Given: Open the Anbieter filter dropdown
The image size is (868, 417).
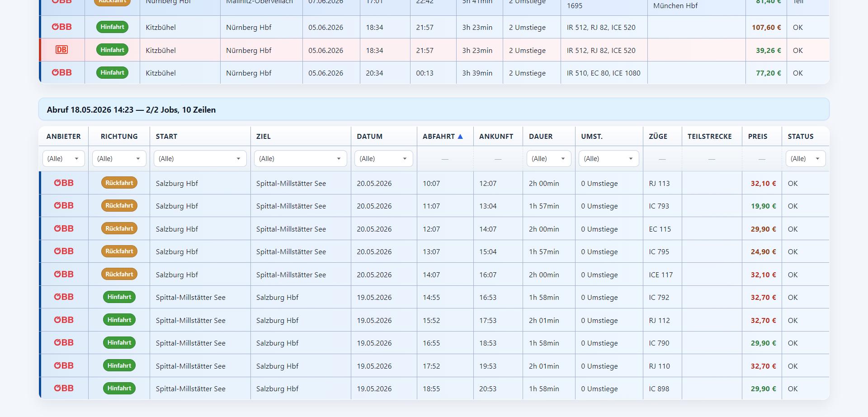Looking at the screenshot, I should 63,159.
